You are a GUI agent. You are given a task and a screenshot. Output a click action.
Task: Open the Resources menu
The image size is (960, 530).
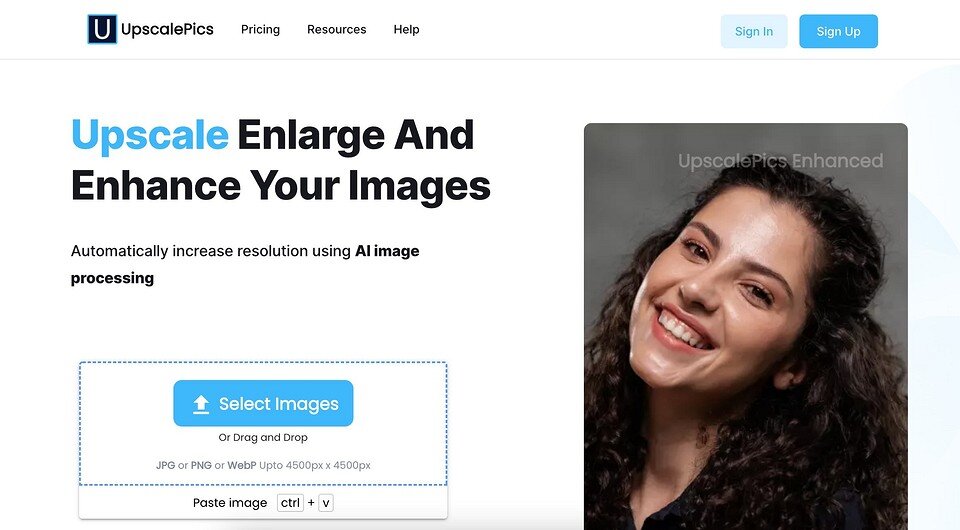point(336,29)
